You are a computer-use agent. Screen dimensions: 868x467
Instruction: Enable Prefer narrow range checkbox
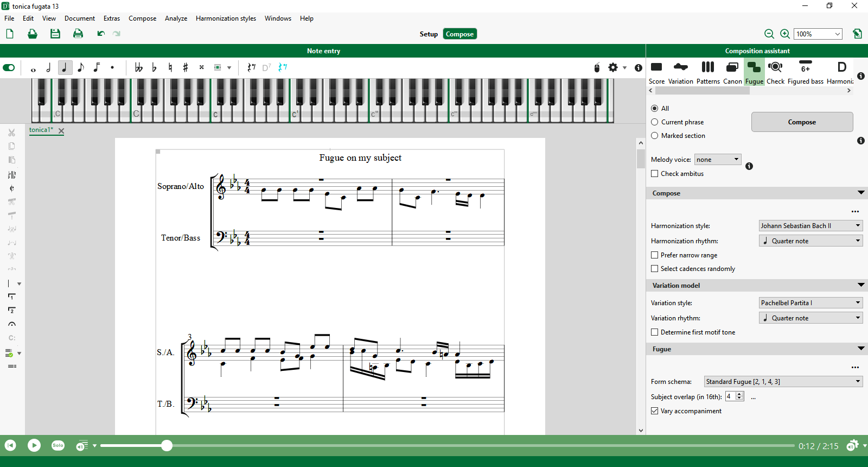coord(655,255)
